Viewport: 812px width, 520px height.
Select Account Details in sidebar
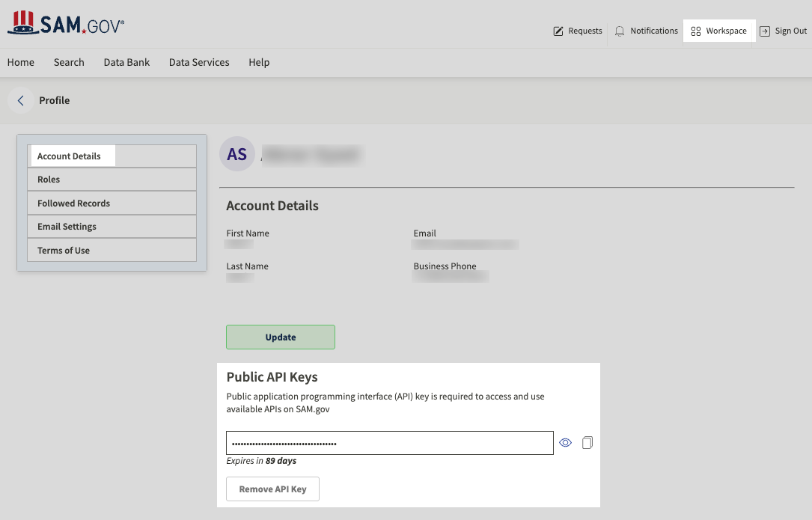pyautogui.click(x=112, y=156)
